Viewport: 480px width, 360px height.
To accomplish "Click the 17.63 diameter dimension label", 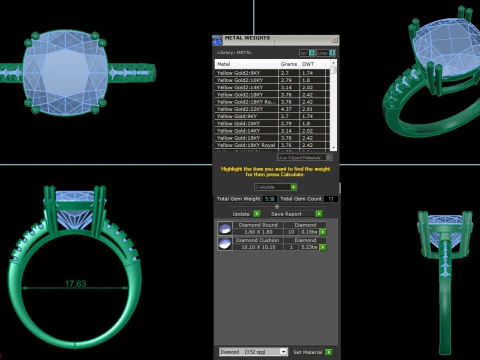I will (x=76, y=284).
